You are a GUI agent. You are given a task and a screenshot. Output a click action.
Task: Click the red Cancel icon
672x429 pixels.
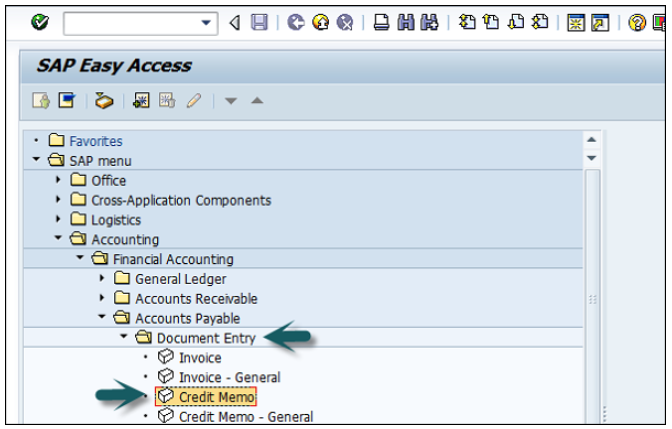344,22
